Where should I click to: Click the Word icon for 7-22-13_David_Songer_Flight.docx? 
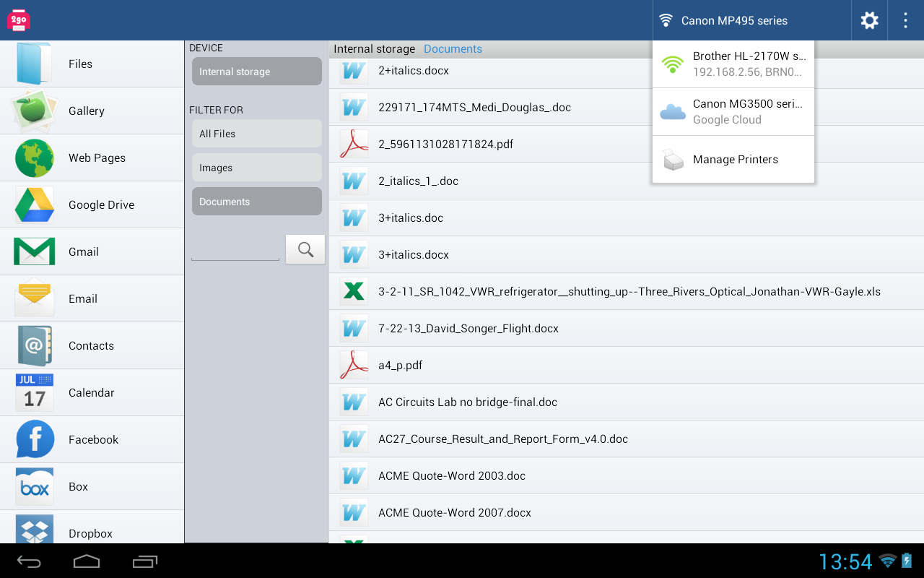click(354, 328)
